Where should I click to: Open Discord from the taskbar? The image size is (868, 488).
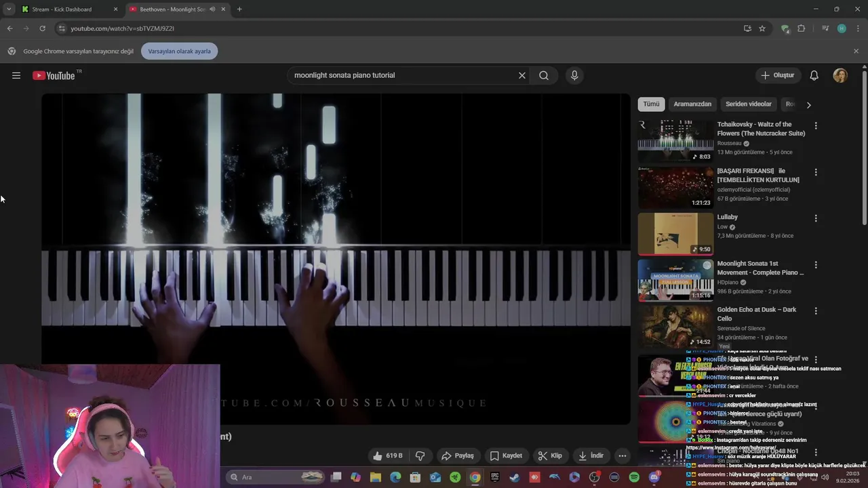click(654, 477)
